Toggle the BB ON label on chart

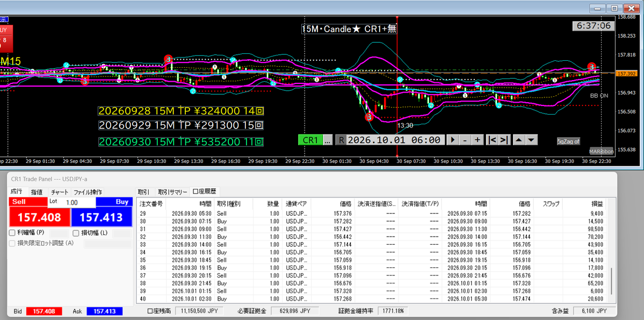coord(599,95)
